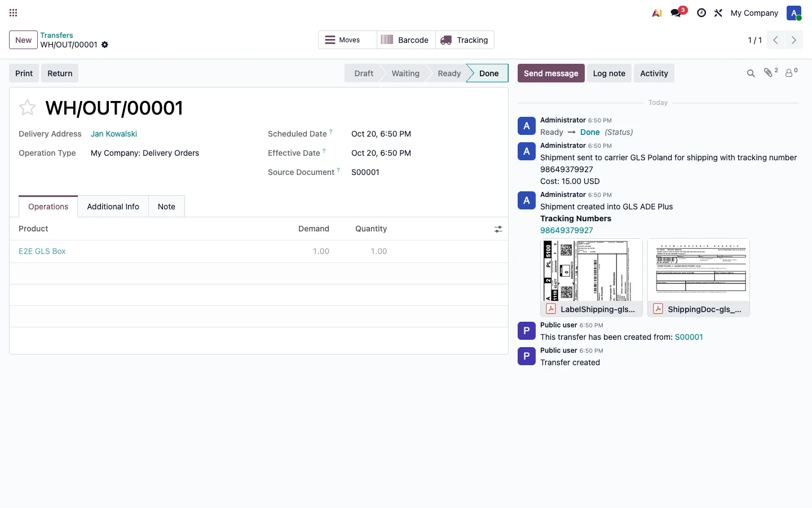Open the activities clock icon

click(x=701, y=13)
